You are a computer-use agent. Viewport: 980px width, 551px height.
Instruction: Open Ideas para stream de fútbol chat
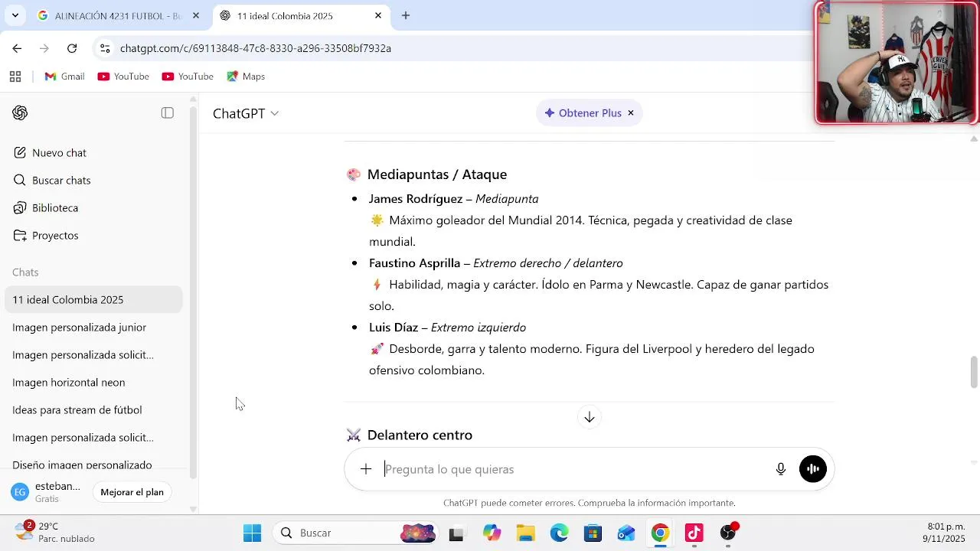tap(93, 410)
